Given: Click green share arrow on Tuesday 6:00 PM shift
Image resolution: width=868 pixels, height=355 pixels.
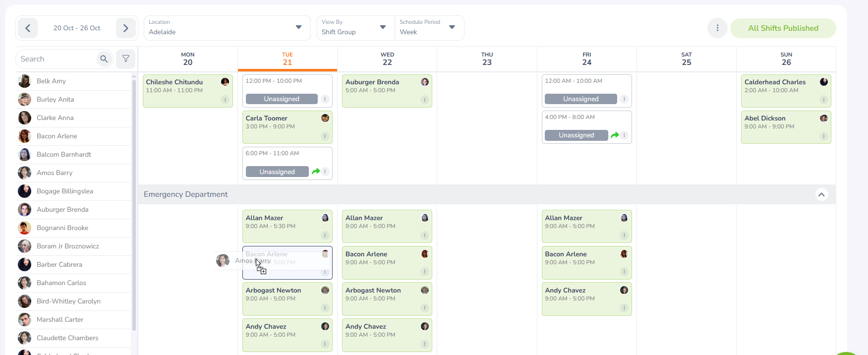Looking at the screenshot, I should 316,172.
